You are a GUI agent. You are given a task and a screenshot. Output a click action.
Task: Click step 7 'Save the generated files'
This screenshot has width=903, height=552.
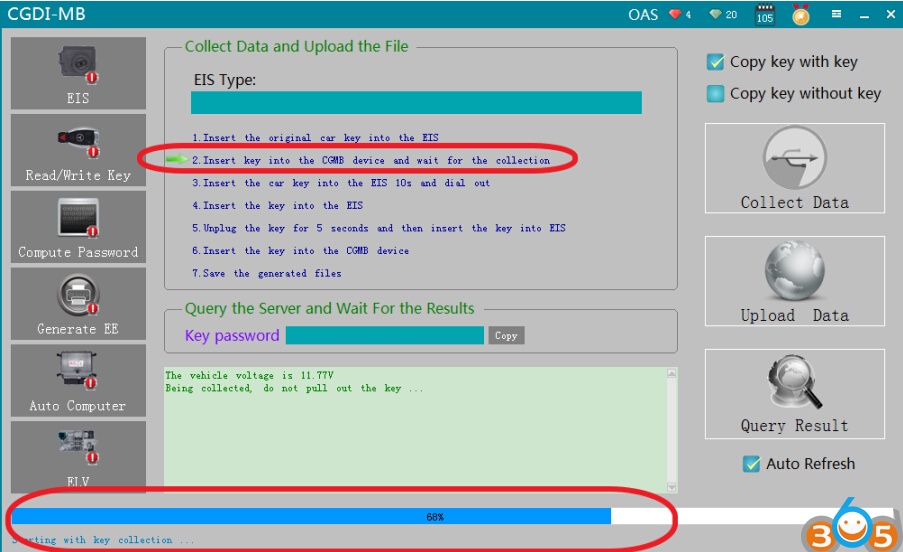pos(267,273)
